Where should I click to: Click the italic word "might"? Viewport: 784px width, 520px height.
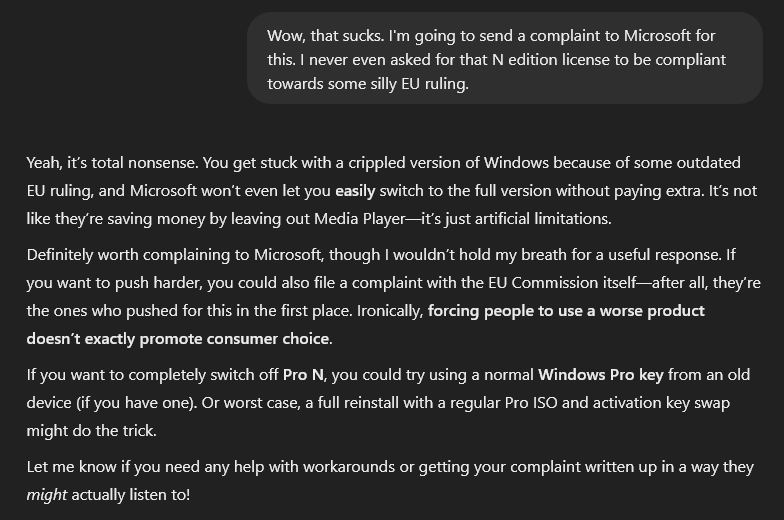(46, 495)
